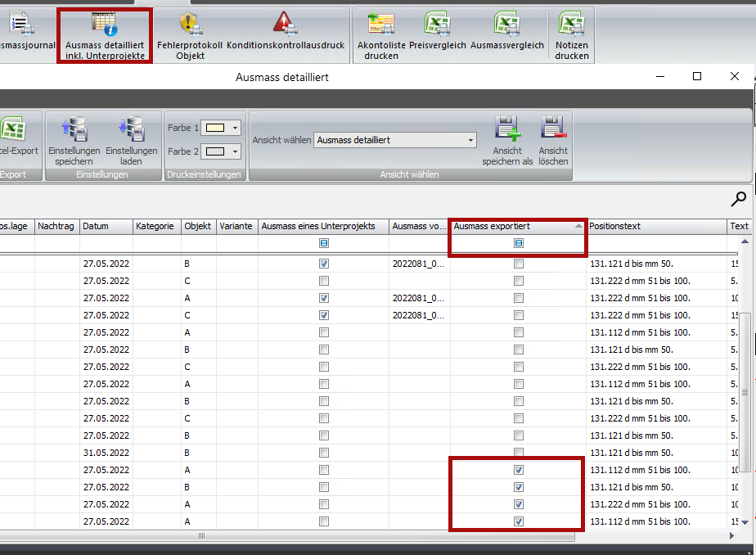Open Preisvergleich Excel export

coord(439,25)
